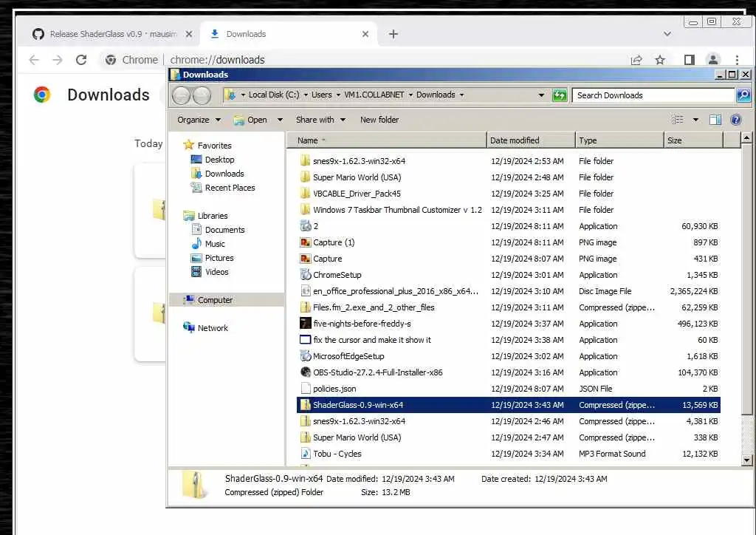Click Chrome forward arrow
The width and height of the screenshot is (756, 535).
point(58,60)
